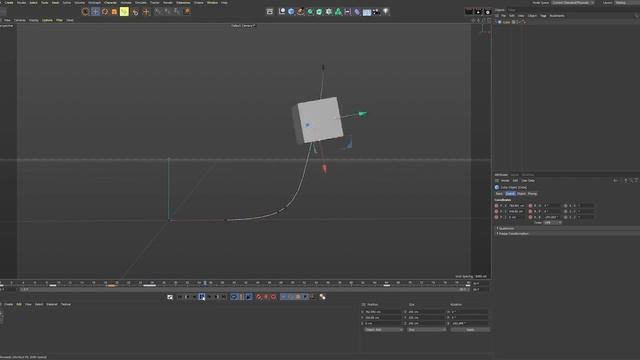The height and width of the screenshot is (360, 640).
Task: Toggle the X axis lock
Action: click(x=158, y=11)
